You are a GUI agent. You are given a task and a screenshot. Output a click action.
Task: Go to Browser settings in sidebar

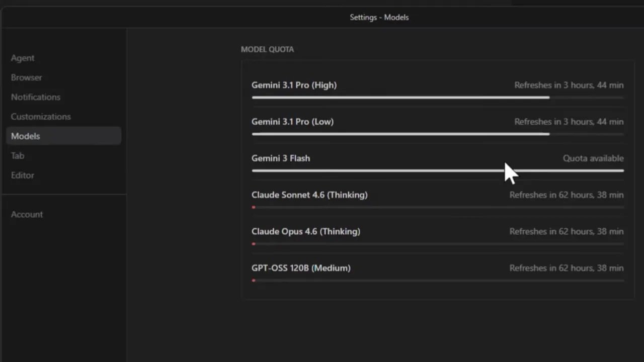click(x=27, y=78)
